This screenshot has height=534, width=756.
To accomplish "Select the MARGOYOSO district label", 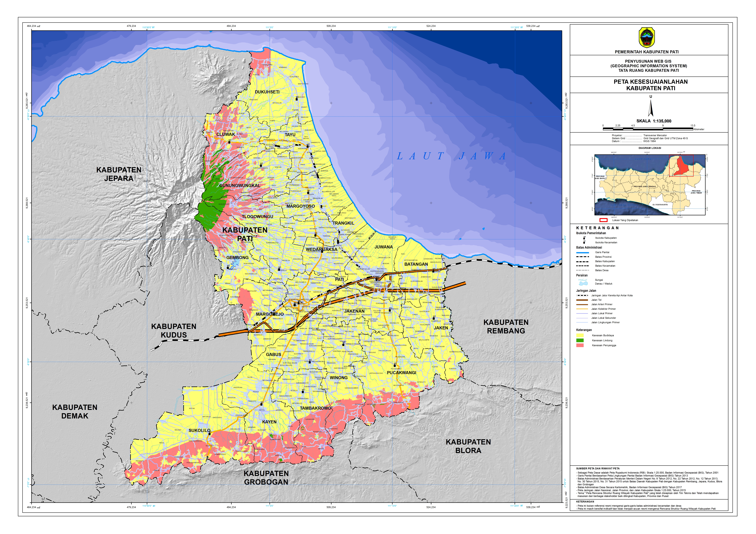I will pos(301,206).
